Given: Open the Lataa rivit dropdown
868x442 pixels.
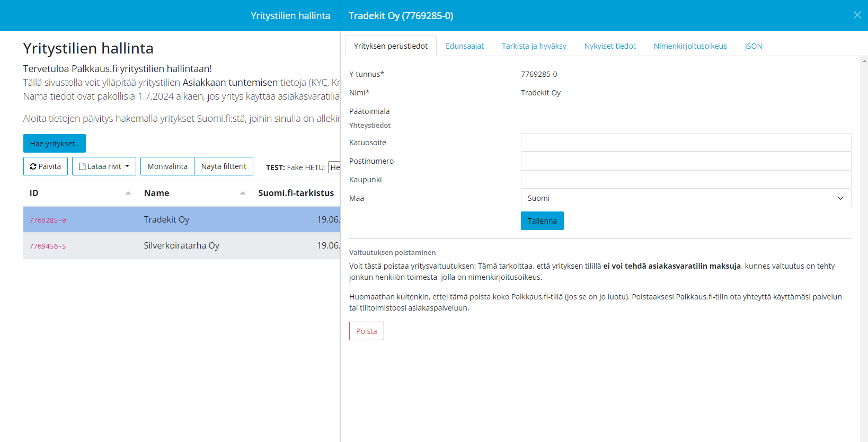Looking at the screenshot, I should 104,166.
